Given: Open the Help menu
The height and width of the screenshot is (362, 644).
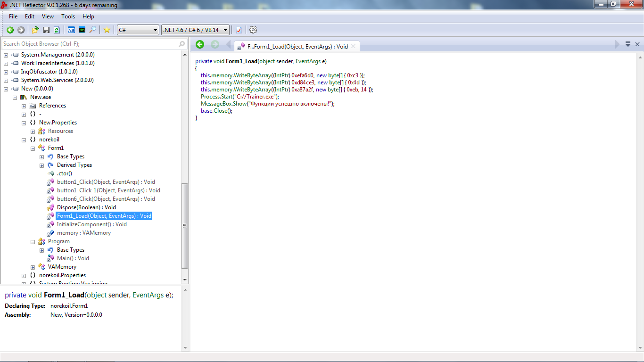Looking at the screenshot, I should click(x=88, y=16).
